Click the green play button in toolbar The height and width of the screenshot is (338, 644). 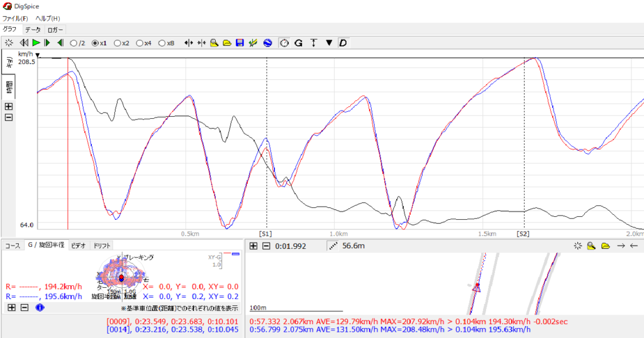pos(36,43)
